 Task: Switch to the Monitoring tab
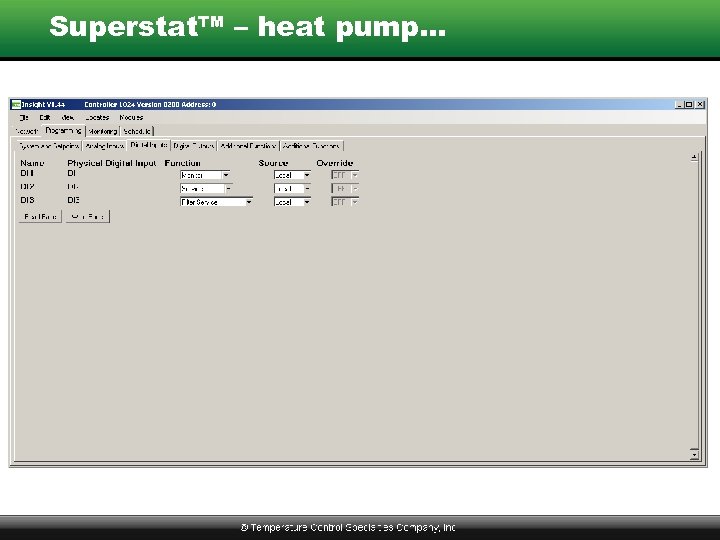pyautogui.click(x=102, y=131)
